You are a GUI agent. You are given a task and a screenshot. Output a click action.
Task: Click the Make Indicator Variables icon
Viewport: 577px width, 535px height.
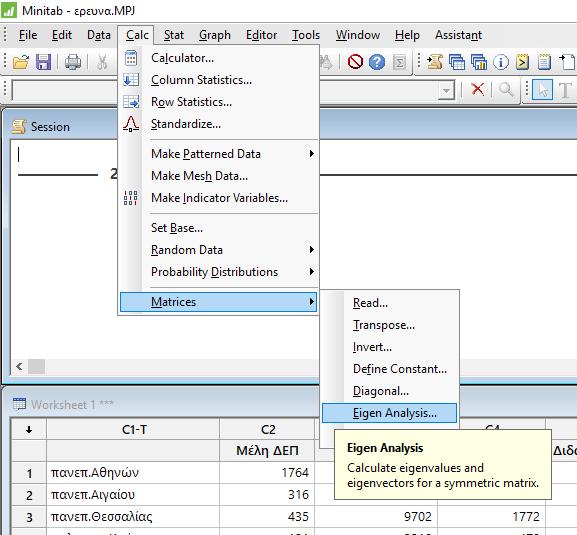[x=131, y=198]
